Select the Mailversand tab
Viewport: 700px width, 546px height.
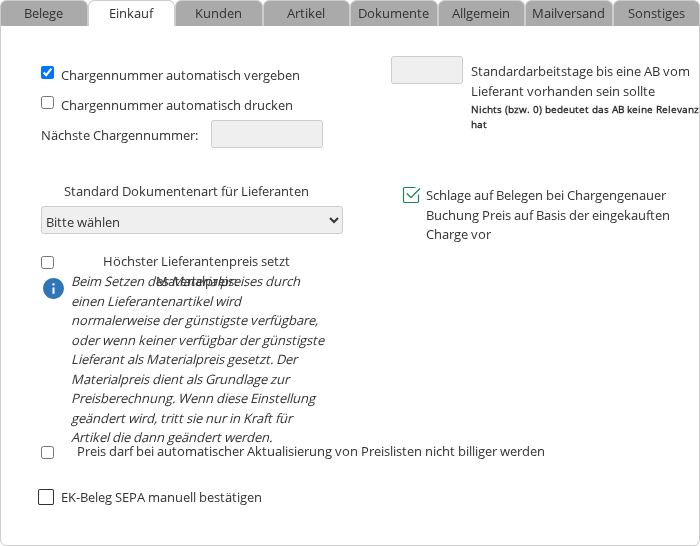click(x=568, y=13)
